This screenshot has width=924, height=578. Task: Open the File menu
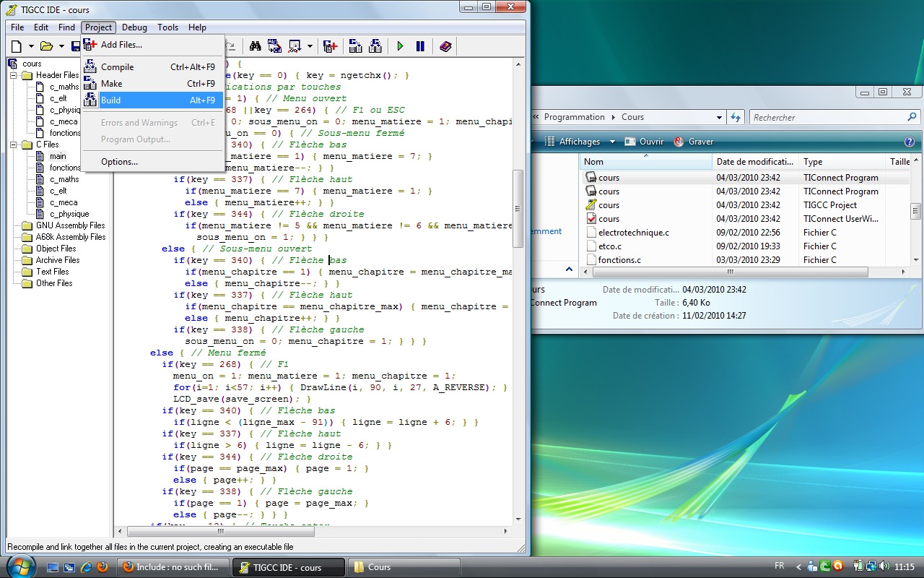(17, 27)
